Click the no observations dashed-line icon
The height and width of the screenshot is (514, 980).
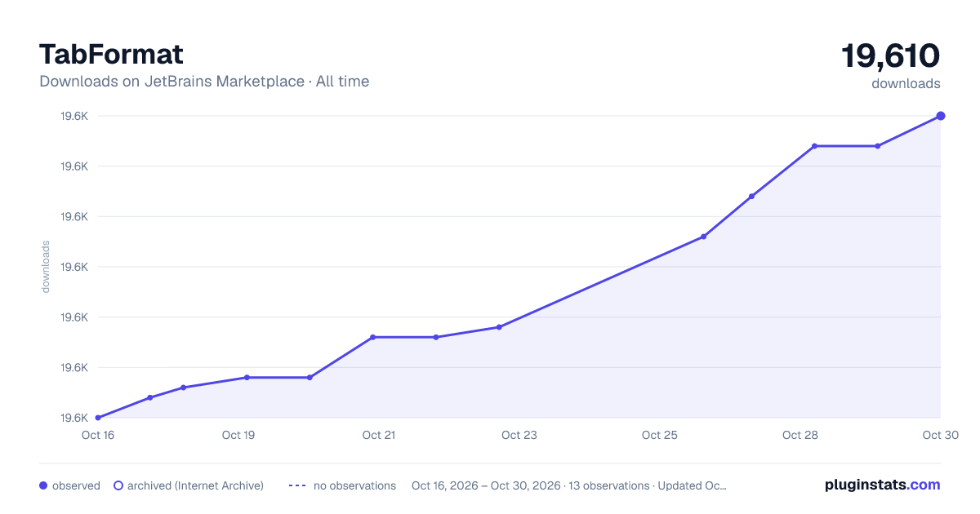pos(297,485)
